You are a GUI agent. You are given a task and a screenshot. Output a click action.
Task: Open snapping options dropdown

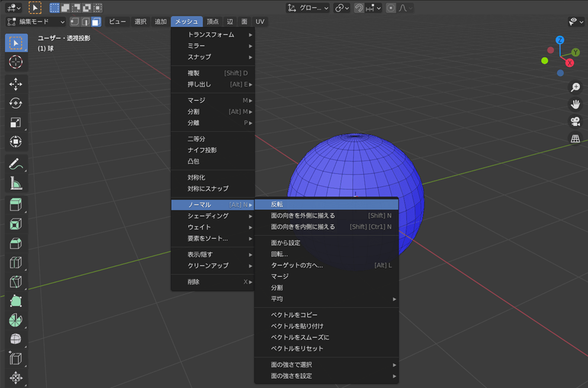(373, 8)
